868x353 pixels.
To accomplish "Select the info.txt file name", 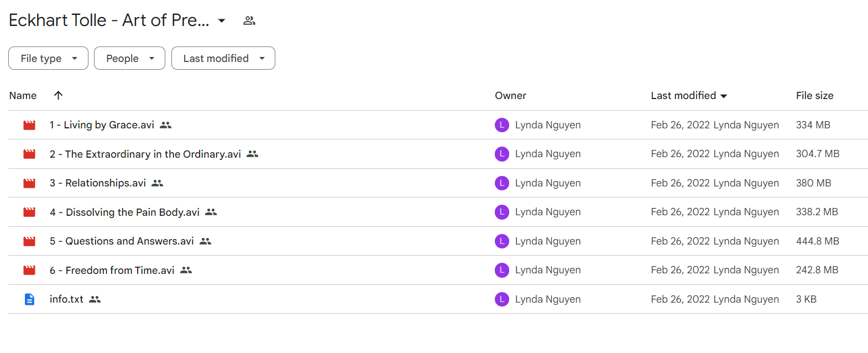I will click(x=66, y=299).
